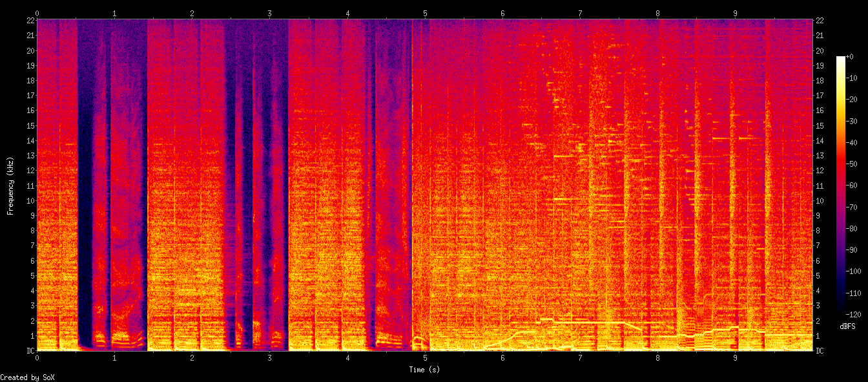Click the Time (s) axis label
The height and width of the screenshot is (382, 868).
(x=426, y=370)
